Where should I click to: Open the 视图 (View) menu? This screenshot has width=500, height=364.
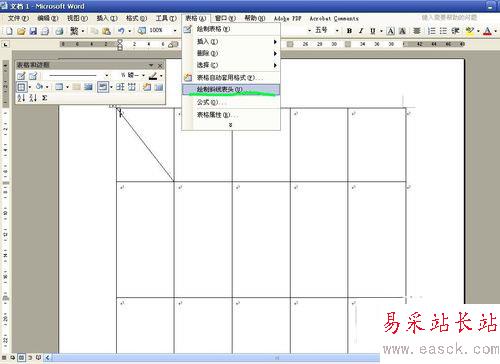click(x=77, y=18)
